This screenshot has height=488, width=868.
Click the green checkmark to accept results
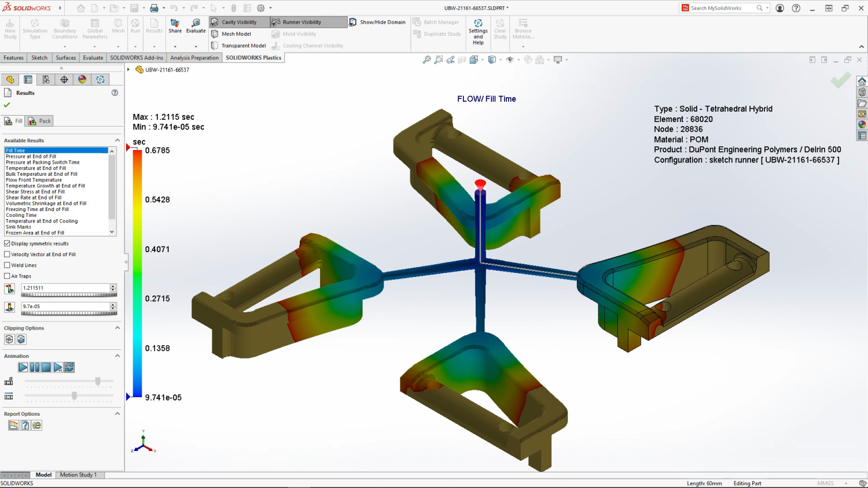(7, 105)
